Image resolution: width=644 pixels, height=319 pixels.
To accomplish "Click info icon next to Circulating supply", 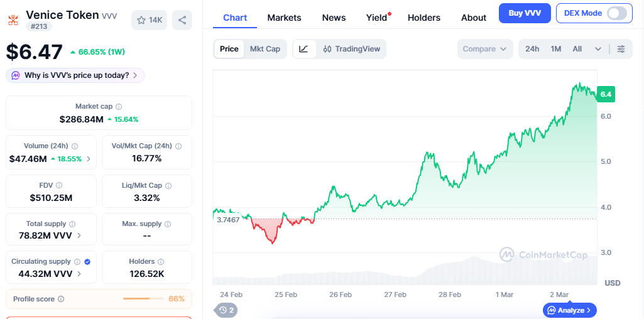I will tap(77, 261).
